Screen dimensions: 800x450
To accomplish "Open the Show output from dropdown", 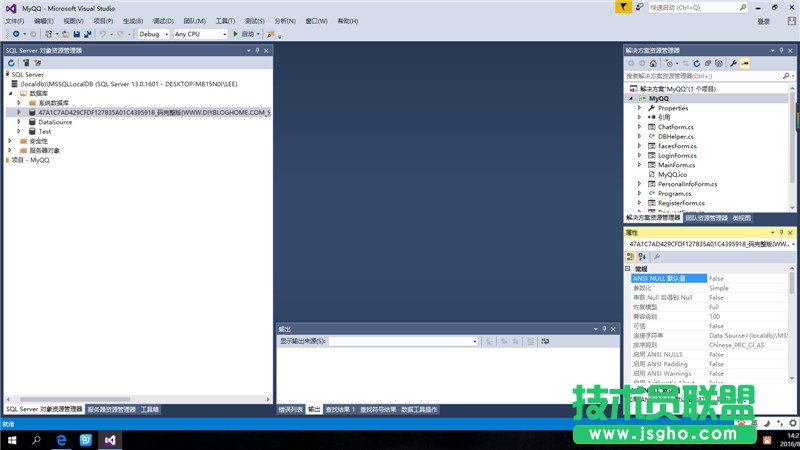I will click(403, 341).
